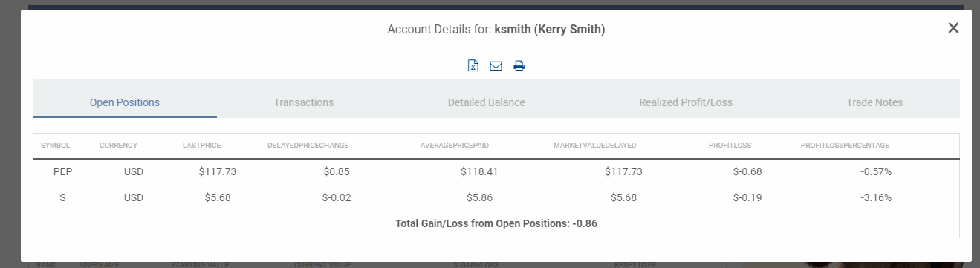Close the Account Details dialog
Viewport: 980px width, 268px height.
tap(953, 28)
